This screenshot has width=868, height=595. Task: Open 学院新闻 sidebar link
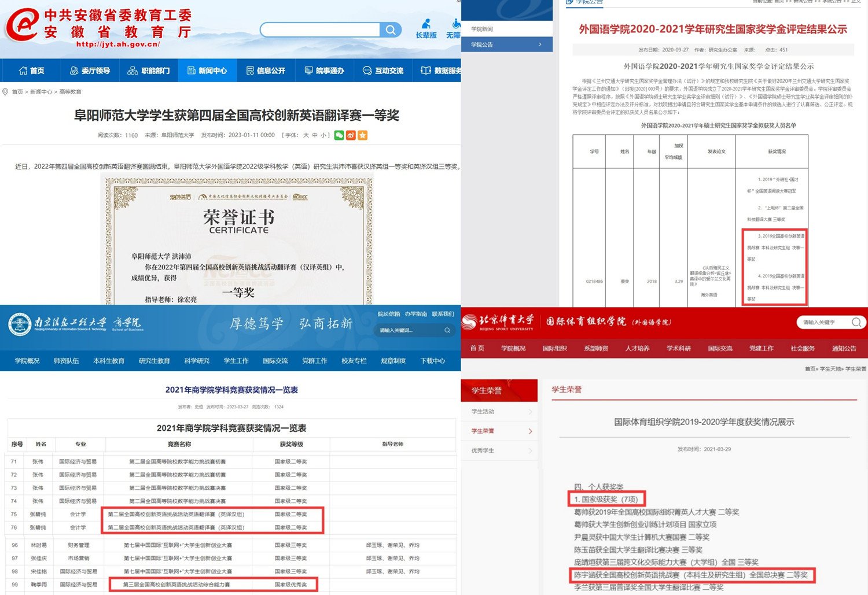(482, 29)
